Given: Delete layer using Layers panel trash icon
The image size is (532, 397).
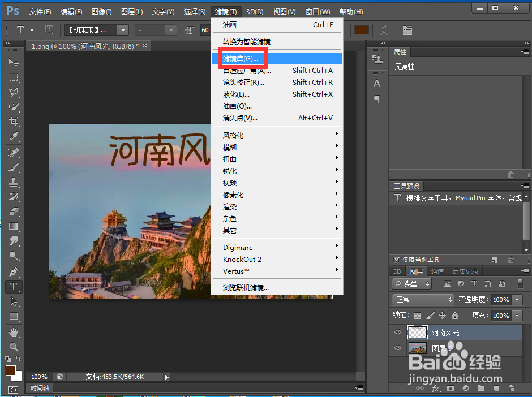Looking at the screenshot, I should (x=511, y=388).
